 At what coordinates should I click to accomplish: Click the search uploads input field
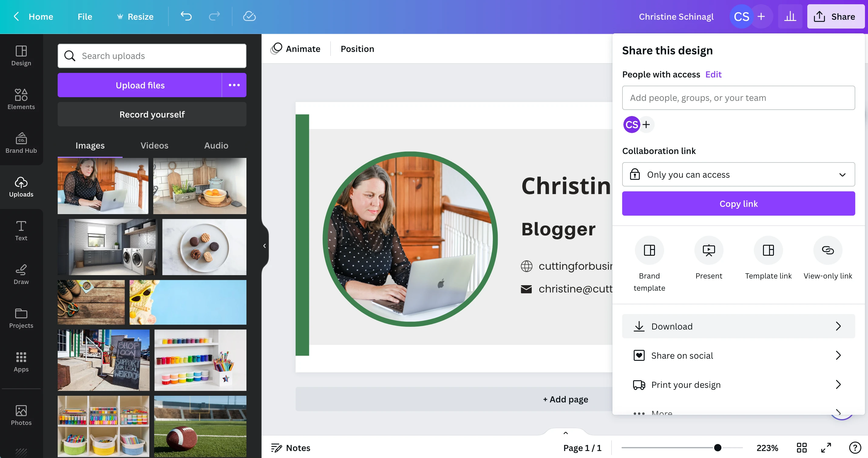(152, 56)
